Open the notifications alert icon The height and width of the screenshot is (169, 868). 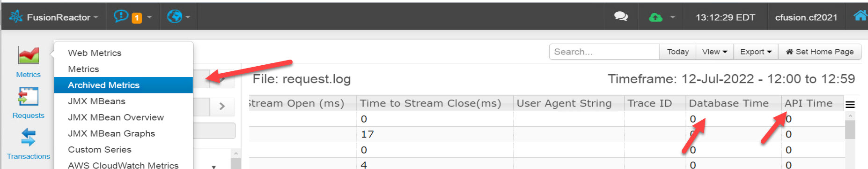tap(121, 16)
